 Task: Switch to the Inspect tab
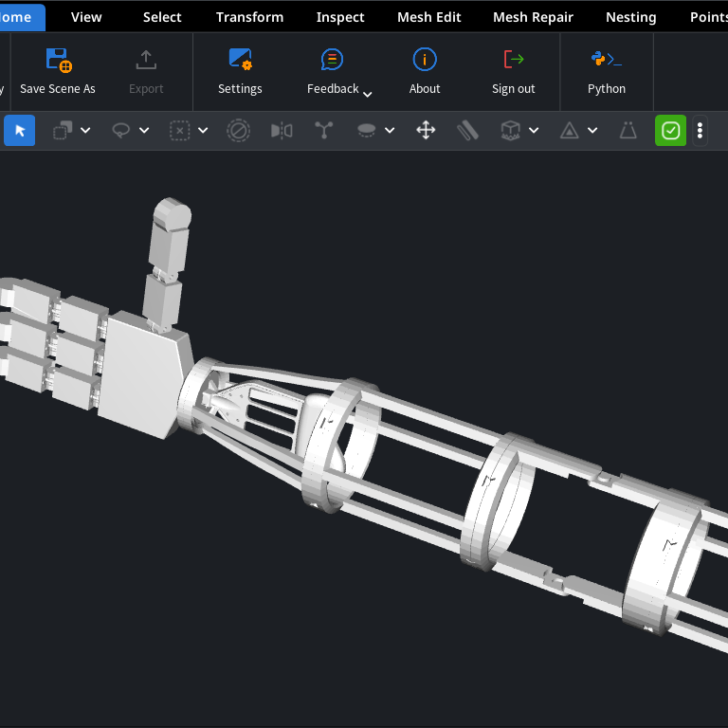click(340, 17)
